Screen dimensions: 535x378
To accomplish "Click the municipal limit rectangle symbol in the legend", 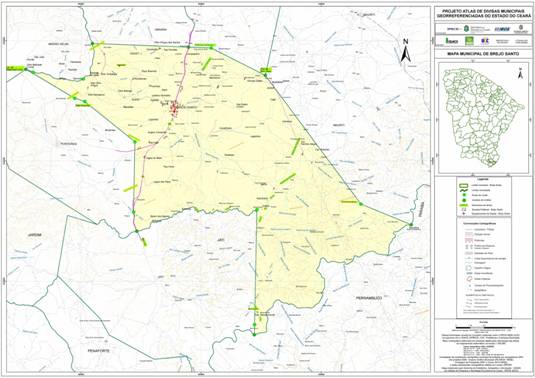I will point(464,185).
